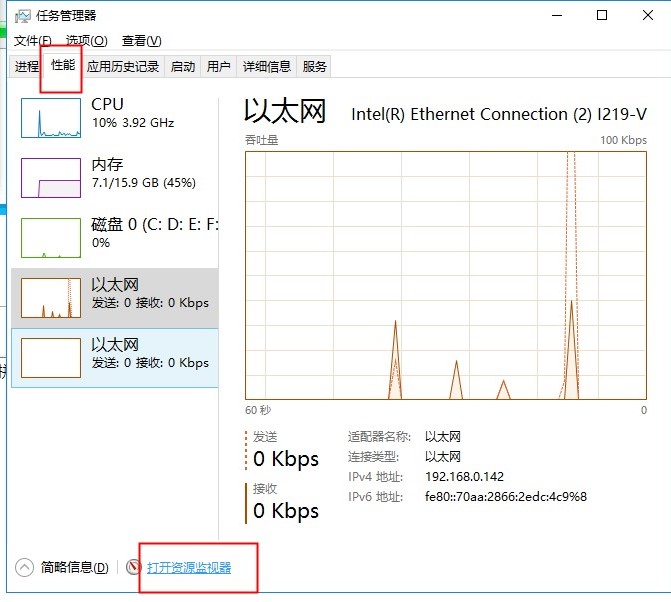Viewport: 671px width, 602px height.
Task: Switch to the 用户 tab
Action: click(218, 67)
